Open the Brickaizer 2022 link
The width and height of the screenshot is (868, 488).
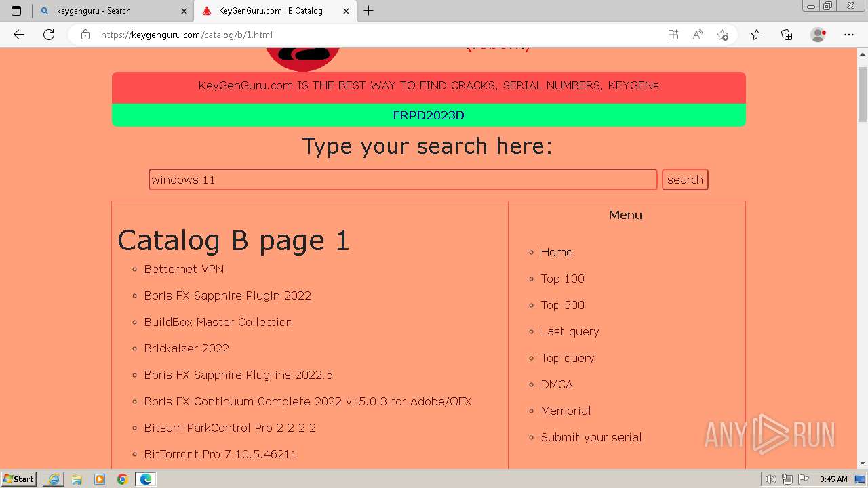(186, 348)
